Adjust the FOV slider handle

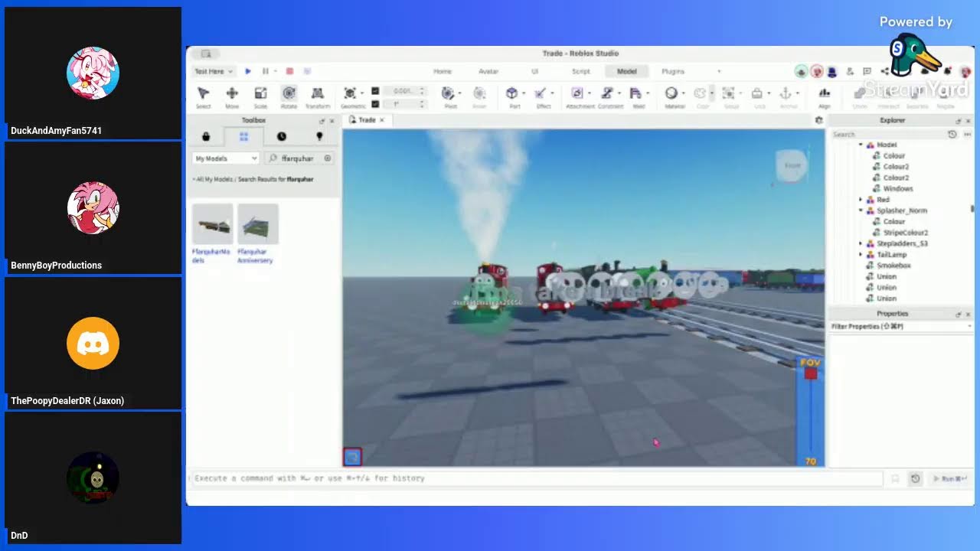pyautogui.click(x=811, y=374)
